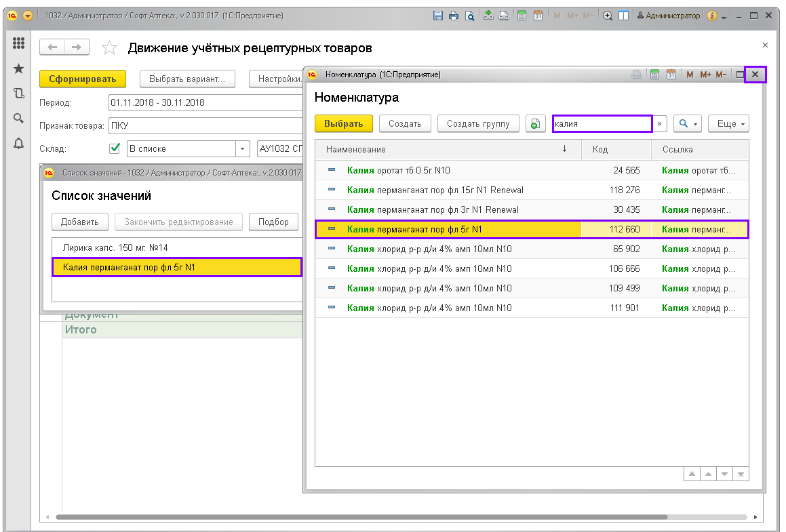Open the Еще dropdown menu

[728, 123]
